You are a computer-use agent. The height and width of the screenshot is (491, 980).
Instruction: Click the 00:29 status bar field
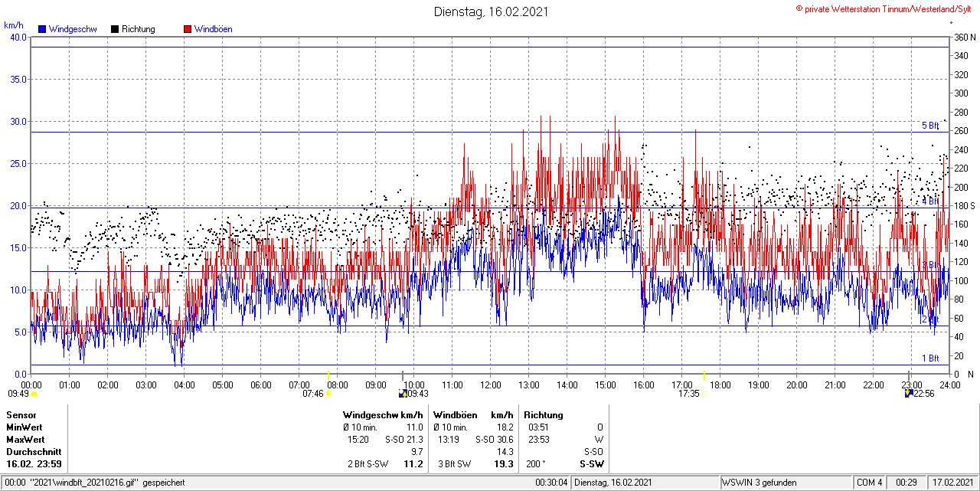(x=907, y=483)
